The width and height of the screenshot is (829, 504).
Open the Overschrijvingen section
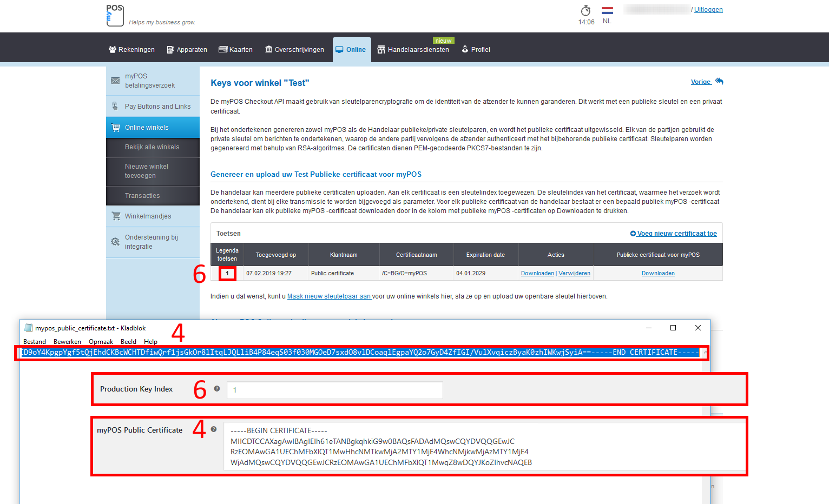click(294, 50)
